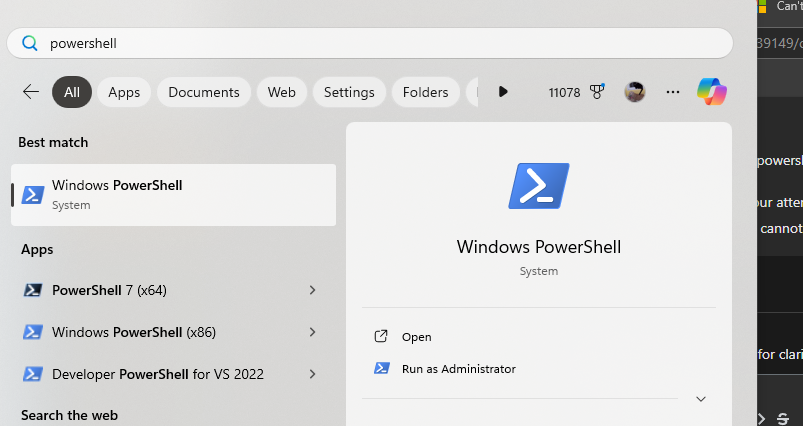Open Windows PowerShell best match result
The width and height of the screenshot is (803, 426).
click(174, 195)
